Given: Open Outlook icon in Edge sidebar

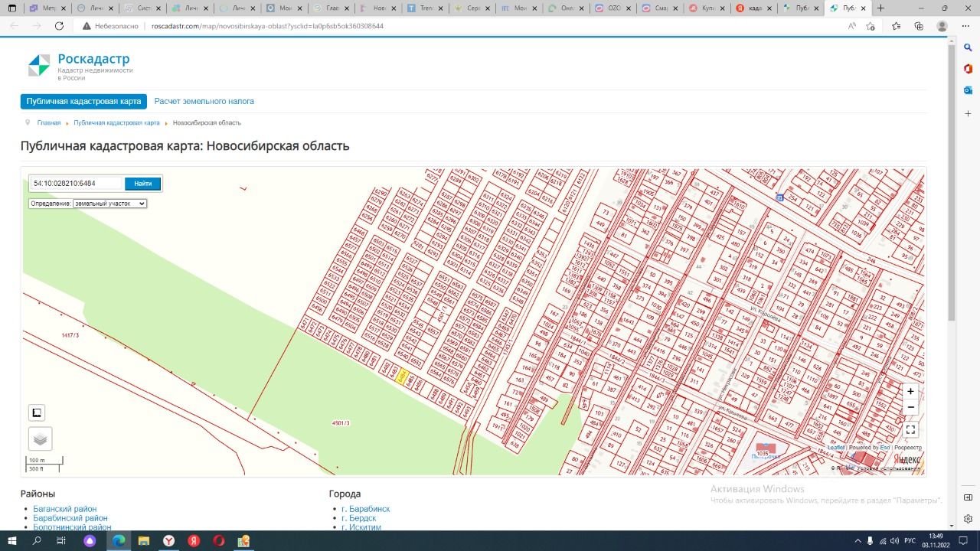Looking at the screenshot, I should [x=968, y=90].
